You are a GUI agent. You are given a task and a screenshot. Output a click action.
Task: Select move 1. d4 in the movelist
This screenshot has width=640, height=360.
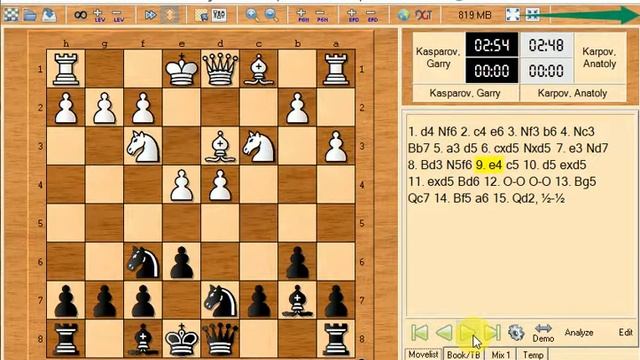(421, 132)
